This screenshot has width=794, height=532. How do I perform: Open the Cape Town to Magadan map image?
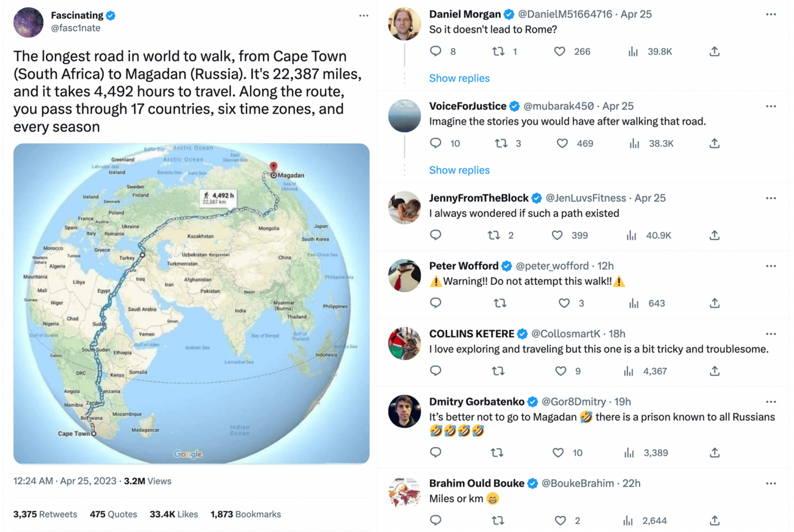point(191,303)
